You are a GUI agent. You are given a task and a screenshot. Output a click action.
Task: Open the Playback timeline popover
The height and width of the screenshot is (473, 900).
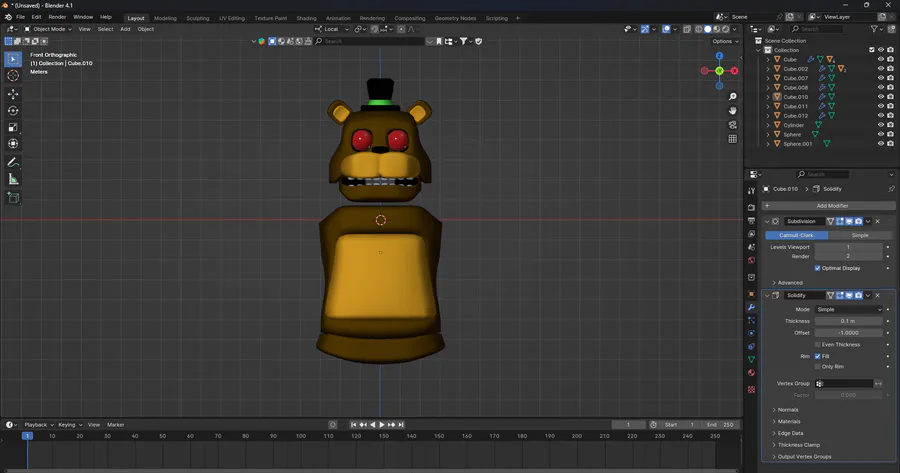(x=38, y=425)
